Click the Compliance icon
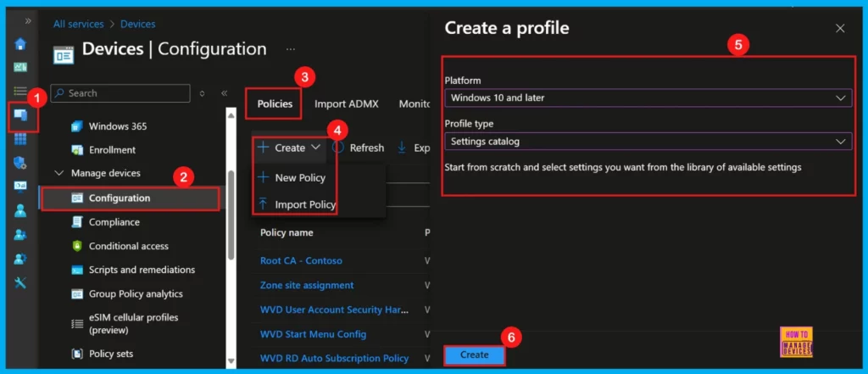This screenshot has width=868, height=374. (x=77, y=222)
